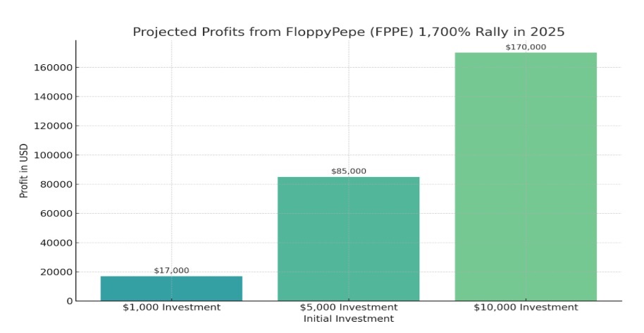The height and width of the screenshot is (333, 644).
Task: Click the "Profit in USD" y-axis title
Action: 24,170
